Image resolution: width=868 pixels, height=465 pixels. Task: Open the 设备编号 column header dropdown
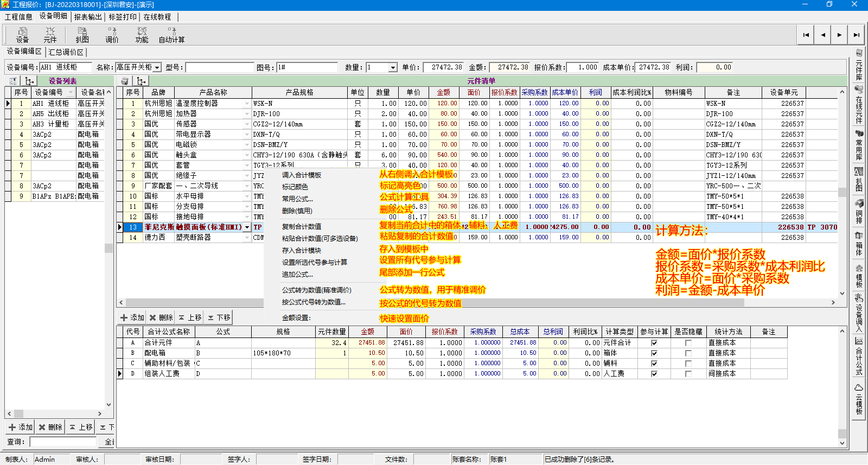[71, 92]
